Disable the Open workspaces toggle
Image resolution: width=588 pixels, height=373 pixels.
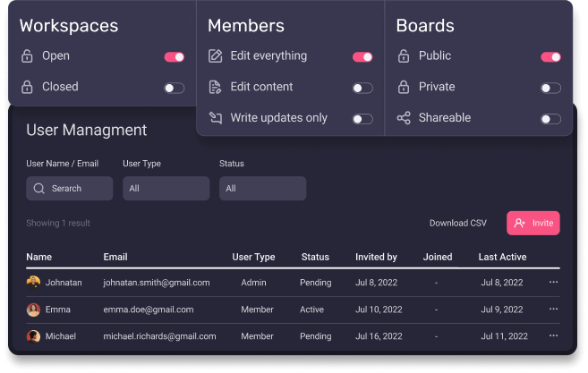174,57
